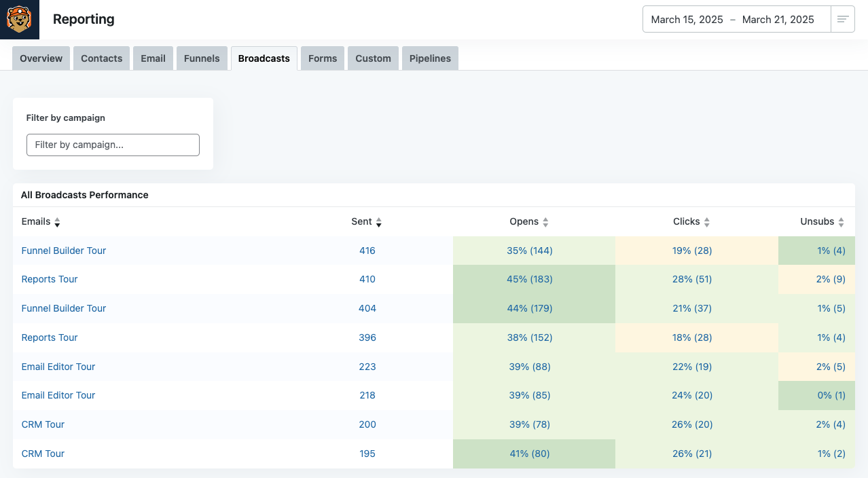Click the 39% (88) opens value
The height and width of the screenshot is (478, 868).
[530, 367]
